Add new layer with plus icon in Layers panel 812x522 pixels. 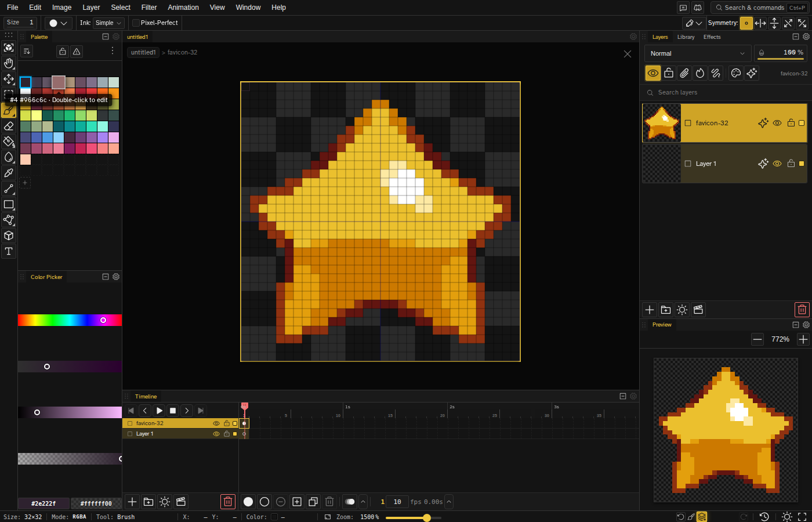click(650, 310)
